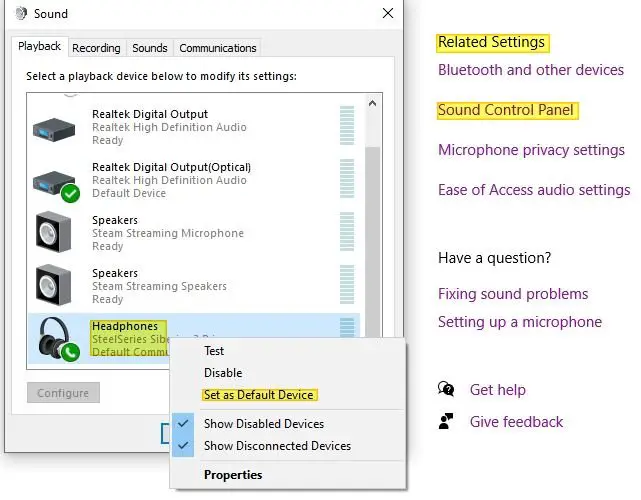Toggle Show Disabled Devices checkmark
This screenshot has width=641, height=500.
(185, 424)
